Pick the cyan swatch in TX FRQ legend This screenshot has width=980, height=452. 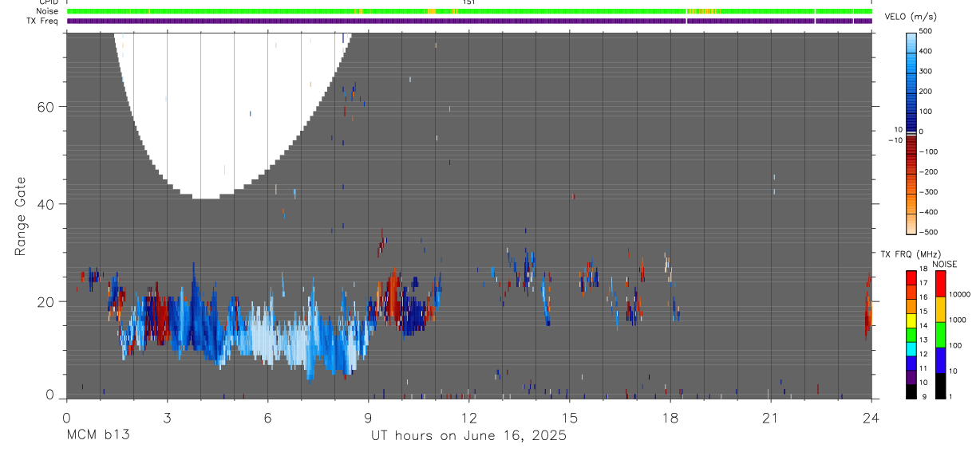[911, 348]
